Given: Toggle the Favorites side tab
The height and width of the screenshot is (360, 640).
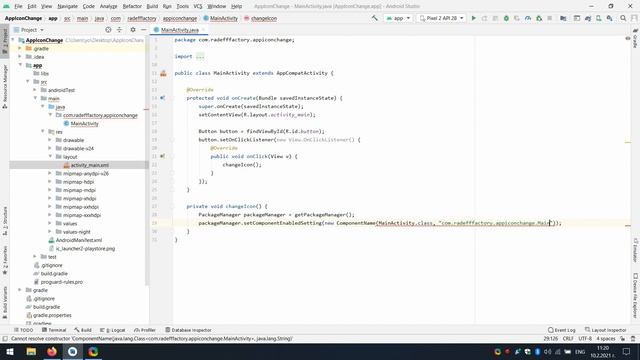Looking at the screenshot, I should click(x=5, y=260).
